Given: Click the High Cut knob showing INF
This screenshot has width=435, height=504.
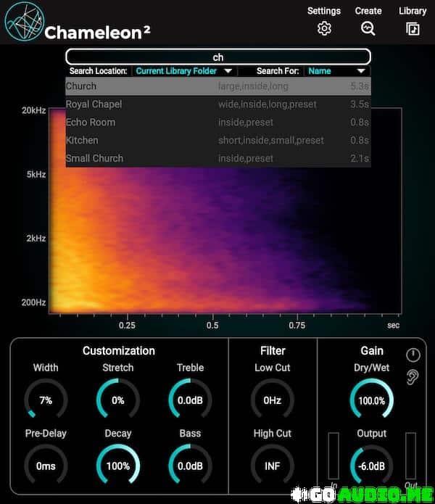Looking at the screenshot, I should [x=273, y=466].
